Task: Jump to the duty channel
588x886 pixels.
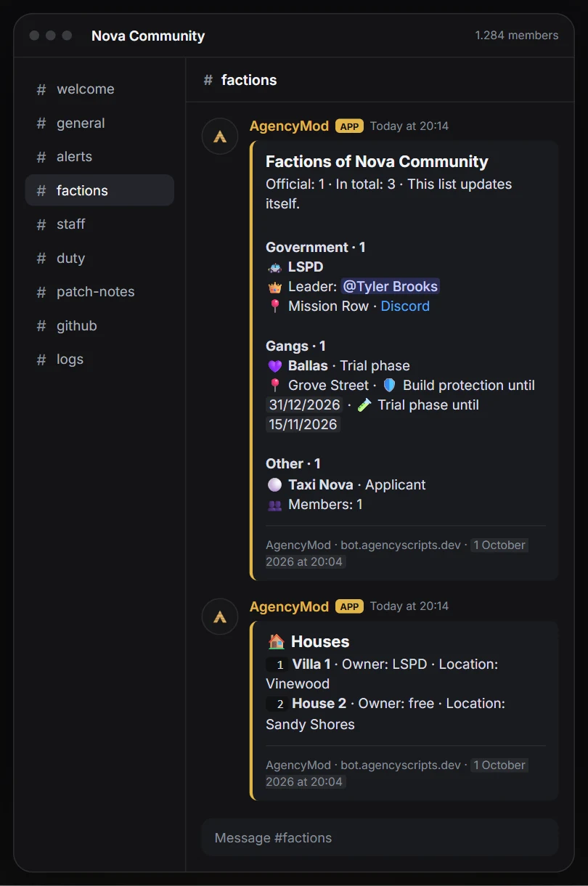Action: tap(99, 258)
